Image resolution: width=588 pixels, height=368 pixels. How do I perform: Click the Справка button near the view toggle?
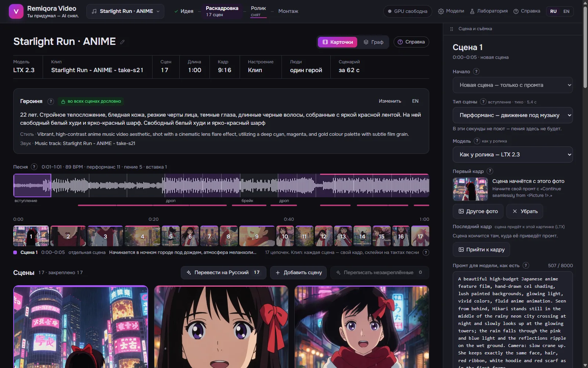pyautogui.click(x=411, y=42)
